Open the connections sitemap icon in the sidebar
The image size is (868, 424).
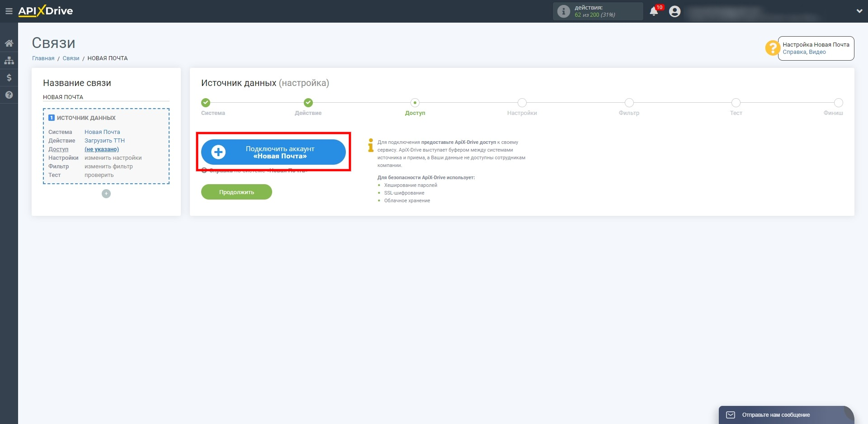(9, 60)
